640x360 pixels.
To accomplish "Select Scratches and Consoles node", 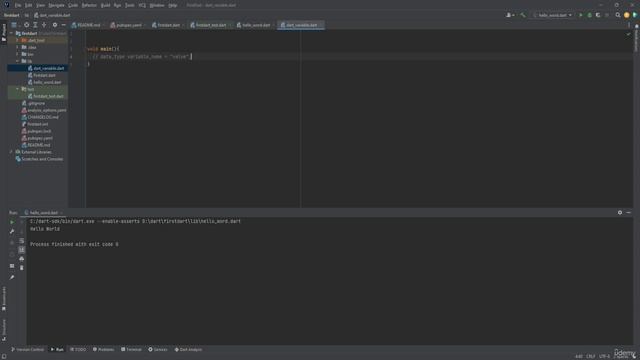I will click(39, 159).
